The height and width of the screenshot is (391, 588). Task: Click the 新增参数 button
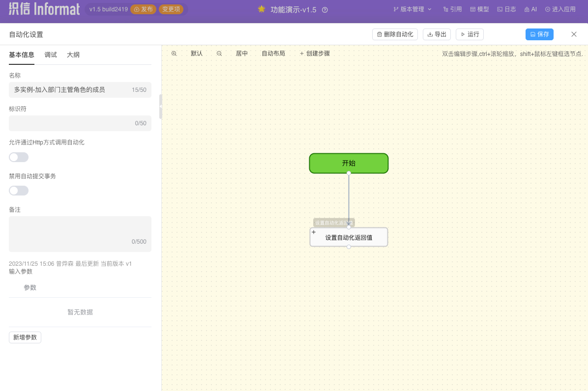(25, 337)
